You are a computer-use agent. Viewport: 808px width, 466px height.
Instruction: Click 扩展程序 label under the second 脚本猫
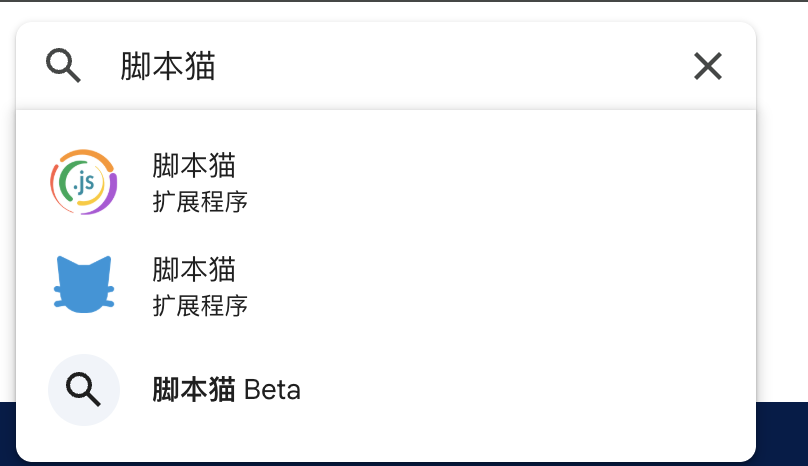(x=200, y=306)
